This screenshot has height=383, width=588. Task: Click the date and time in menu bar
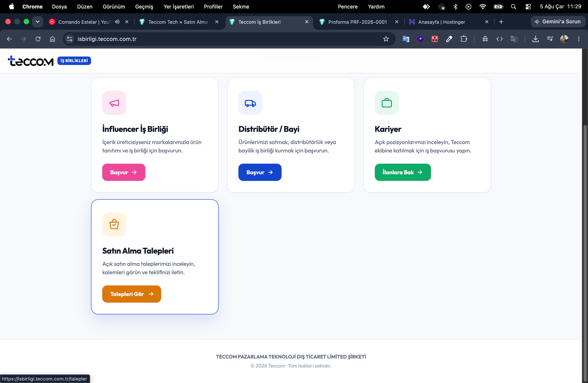pyautogui.click(x=560, y=7)
